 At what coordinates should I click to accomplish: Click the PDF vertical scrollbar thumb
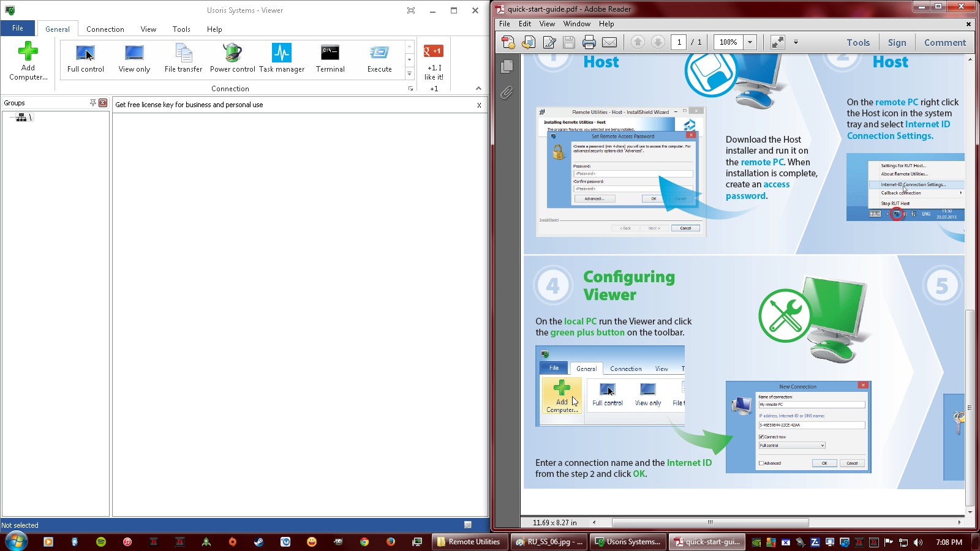click(969, 407)
